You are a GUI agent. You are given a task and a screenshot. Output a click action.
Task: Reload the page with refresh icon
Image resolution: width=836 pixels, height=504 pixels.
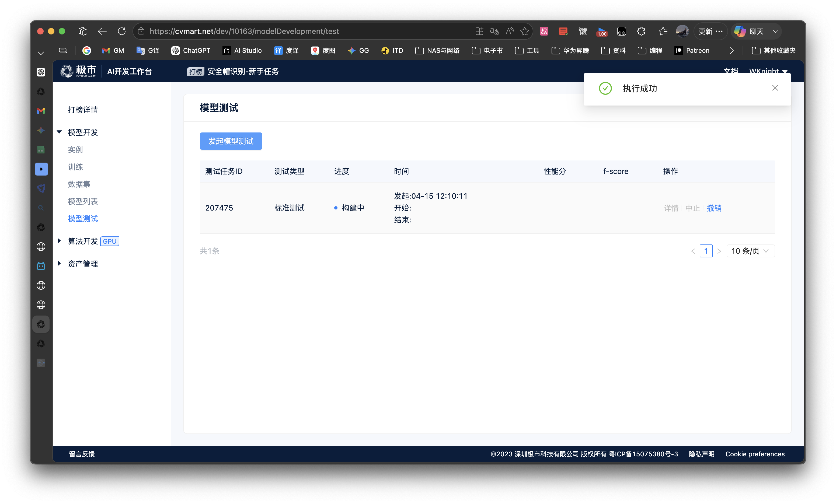pos(121,31)
